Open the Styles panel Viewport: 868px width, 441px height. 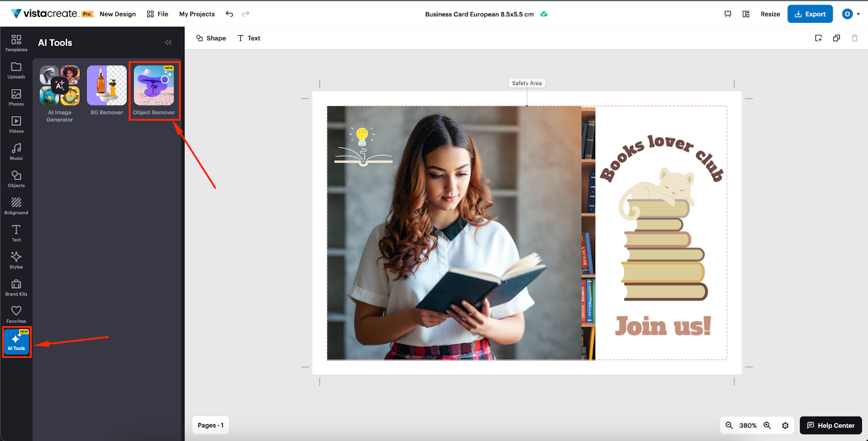pos(16,260)
